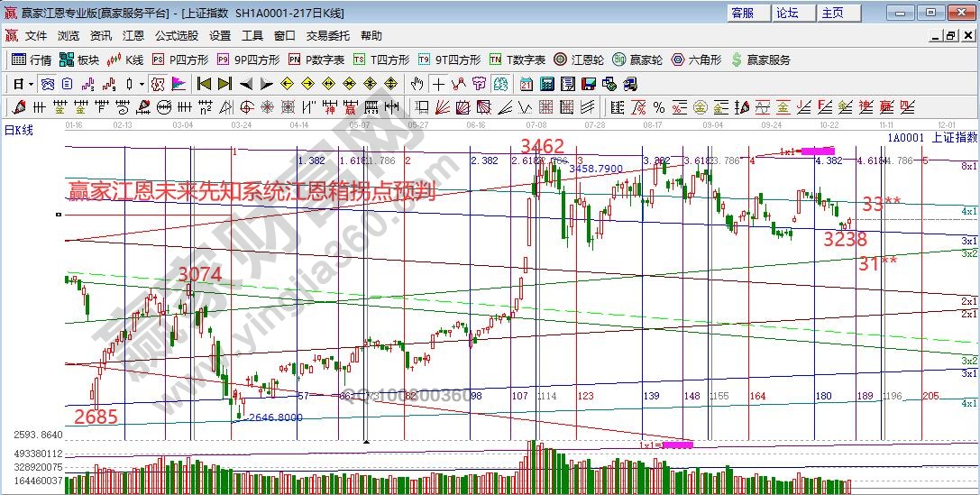Open the 公式选股 menu
Viewport: 980px width, 495px height.
coord(176,36)
